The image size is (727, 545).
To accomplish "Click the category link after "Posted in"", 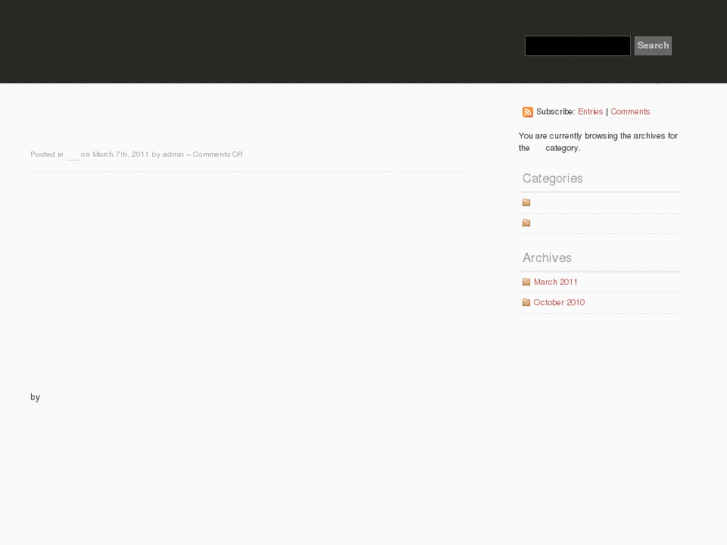I will 72,155.
